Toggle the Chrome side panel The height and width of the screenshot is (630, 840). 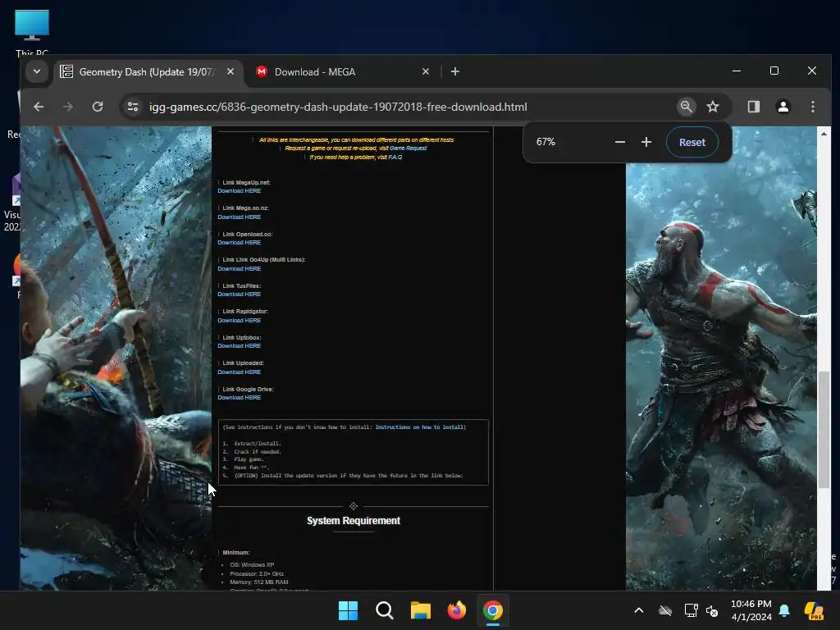coord(754,107)
